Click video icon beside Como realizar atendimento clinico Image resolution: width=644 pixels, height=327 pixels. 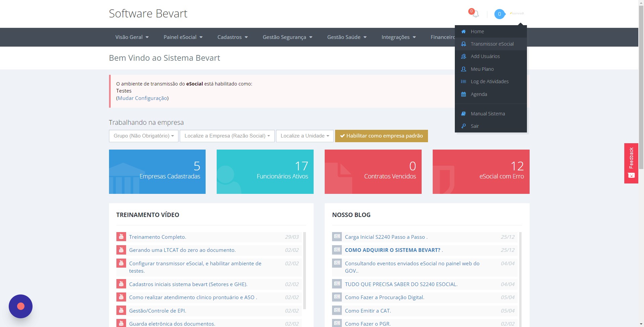click(121, 297)
